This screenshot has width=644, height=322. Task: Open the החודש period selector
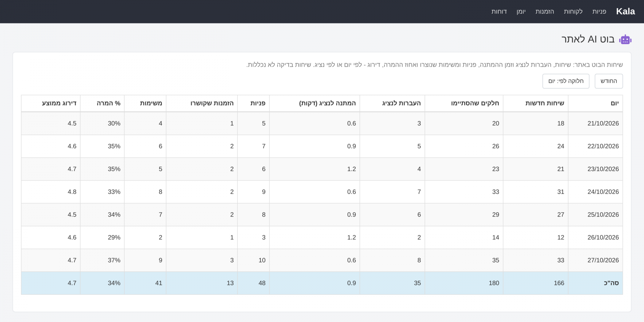pyautogui.click(x=609, y=81)
